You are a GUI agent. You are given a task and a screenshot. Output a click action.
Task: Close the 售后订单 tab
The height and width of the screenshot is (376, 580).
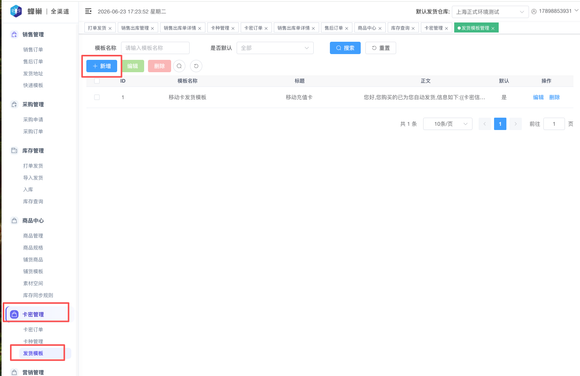click(x=347, y=28)
